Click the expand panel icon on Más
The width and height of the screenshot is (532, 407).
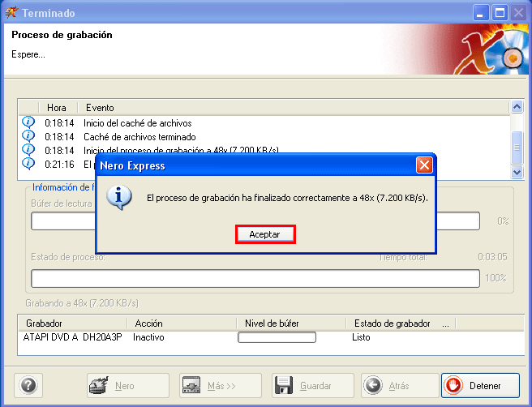pos(191,385)
